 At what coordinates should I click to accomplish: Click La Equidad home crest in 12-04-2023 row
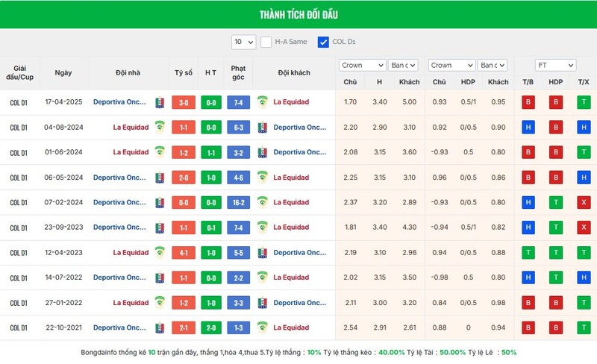pyautogui.click(x=159, y=253)
